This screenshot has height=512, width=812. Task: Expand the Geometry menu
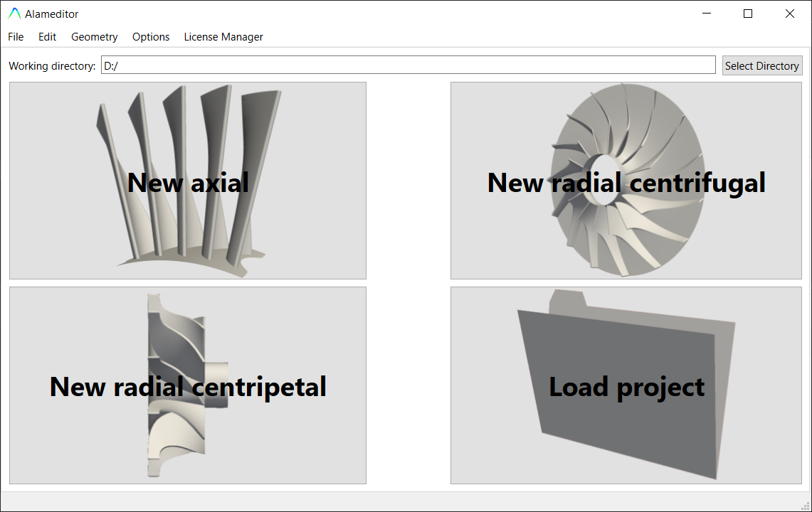[94, 37]
